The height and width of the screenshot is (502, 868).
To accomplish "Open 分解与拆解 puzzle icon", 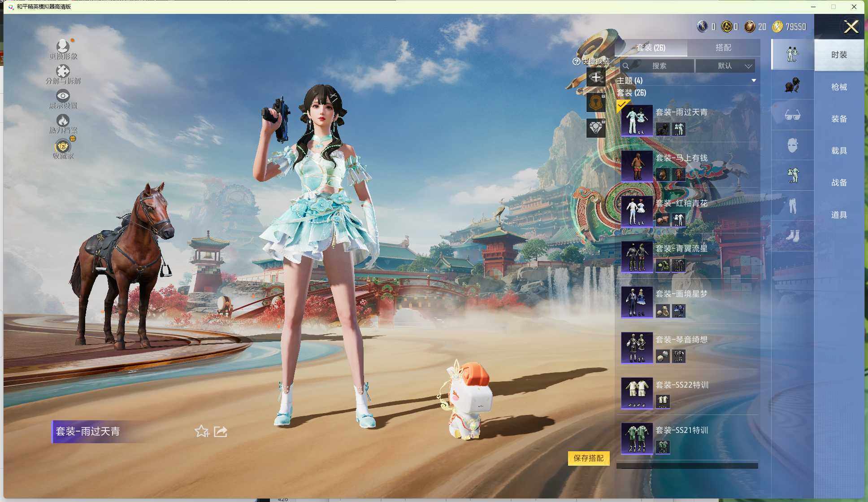I will 63,71.
